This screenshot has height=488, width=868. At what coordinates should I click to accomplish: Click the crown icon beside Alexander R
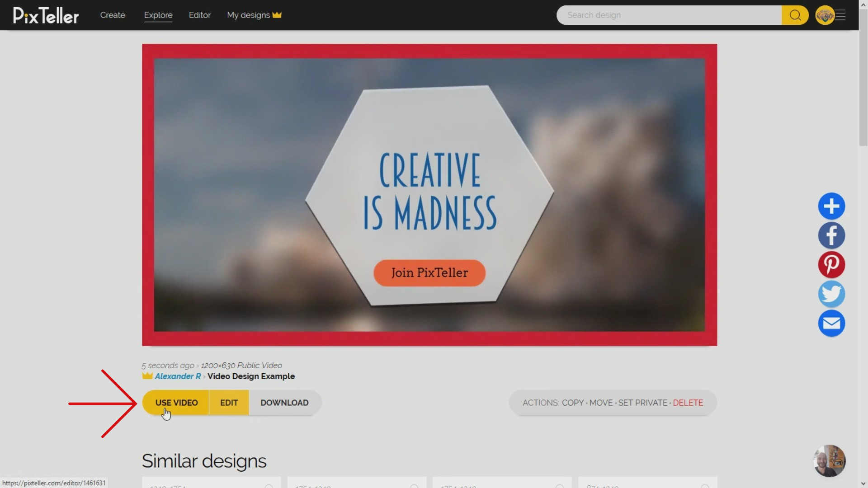coord(147,376)
